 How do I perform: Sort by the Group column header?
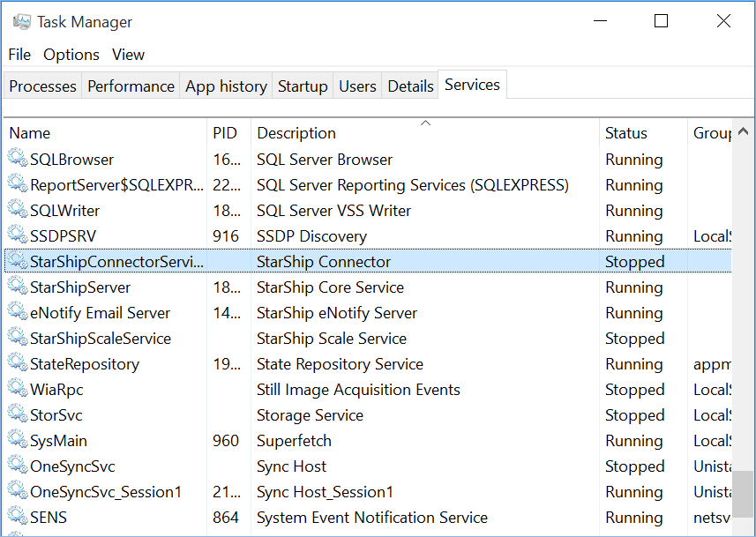pyautogui.click(x=710, y=132)
